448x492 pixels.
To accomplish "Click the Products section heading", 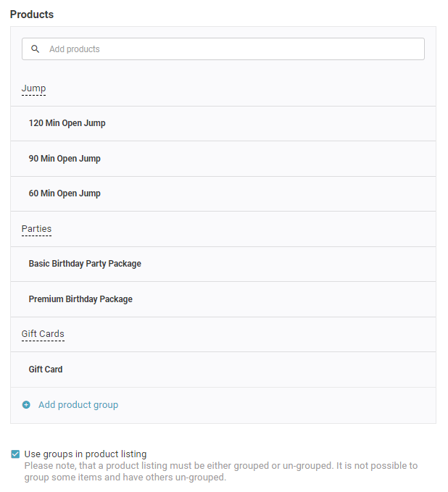I will pyautogui.click(x=32, y=14).
